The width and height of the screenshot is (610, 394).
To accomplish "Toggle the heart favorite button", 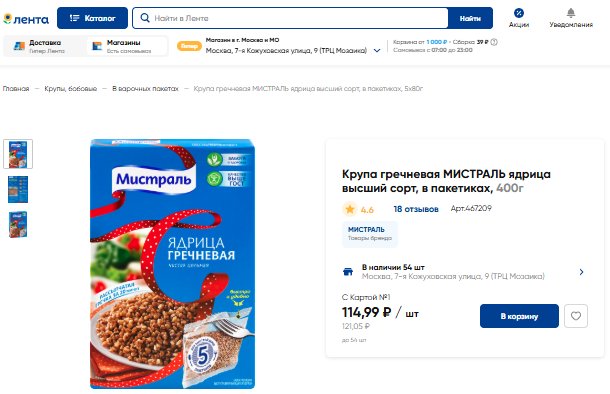I will point(576,316).
